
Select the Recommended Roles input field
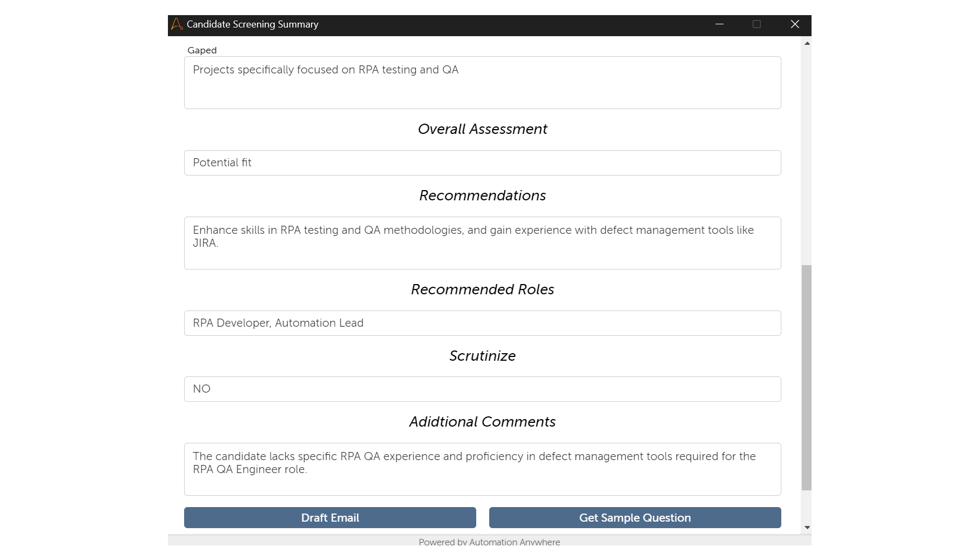482,323
